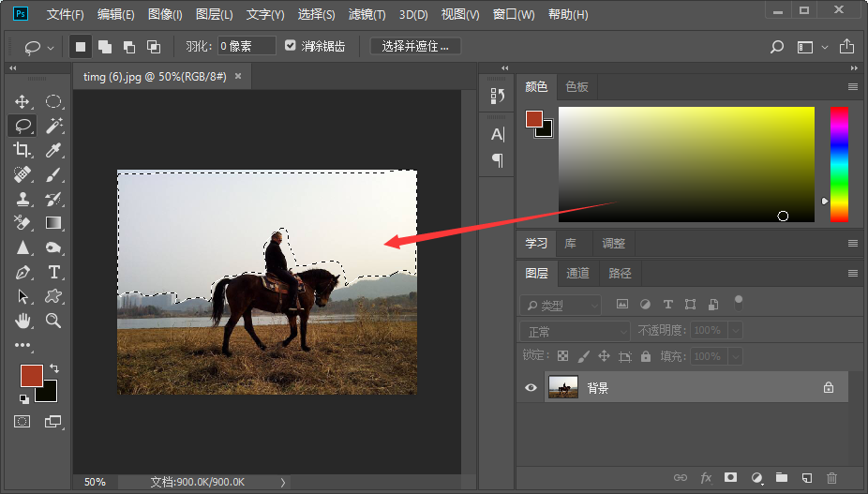Swap foreground and background colors
This screenshot has width=868, height=494.
(53, 367)
